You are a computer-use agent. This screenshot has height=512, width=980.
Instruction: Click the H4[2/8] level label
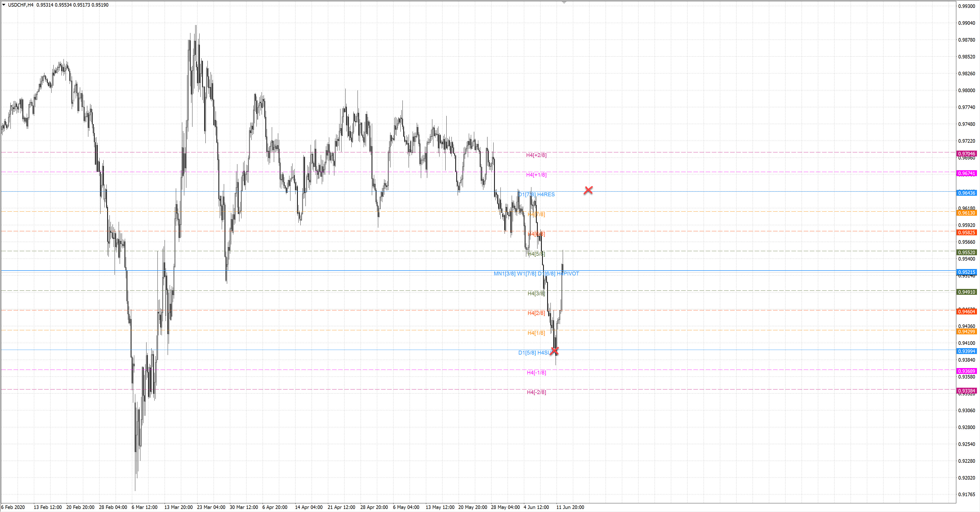click(536, 313)
